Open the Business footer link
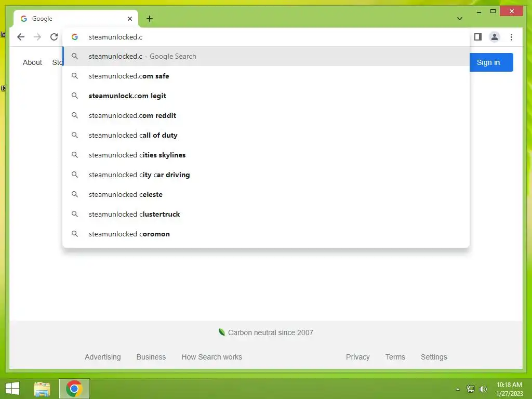 (151, 357)
